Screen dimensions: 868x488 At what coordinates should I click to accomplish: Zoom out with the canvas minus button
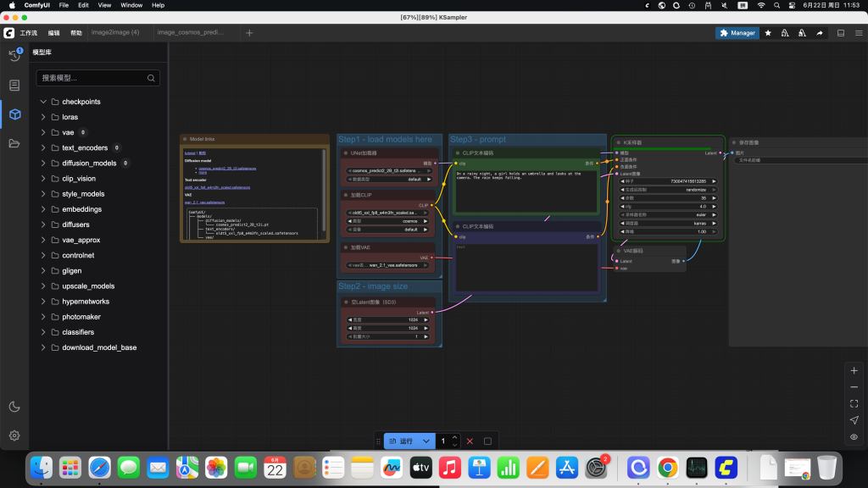(x=854, y=387)
